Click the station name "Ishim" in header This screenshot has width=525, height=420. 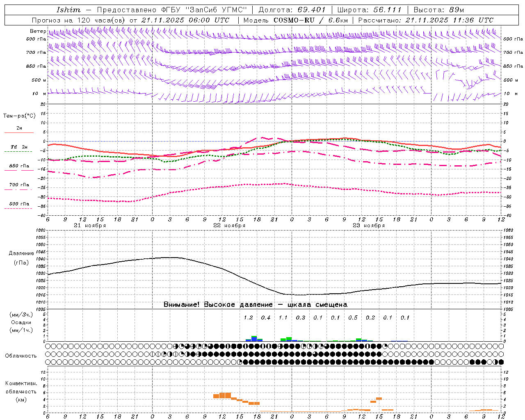68,10
